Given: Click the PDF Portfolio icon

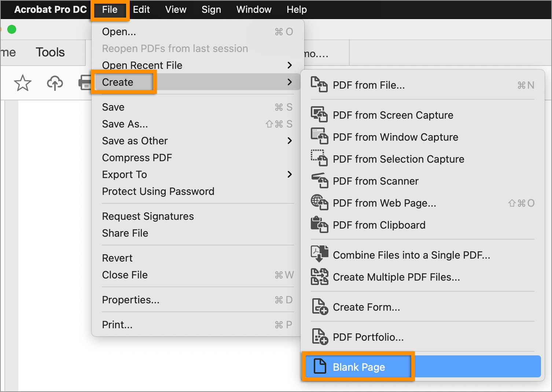Looking at the screenshot, I should pos(319,337).
